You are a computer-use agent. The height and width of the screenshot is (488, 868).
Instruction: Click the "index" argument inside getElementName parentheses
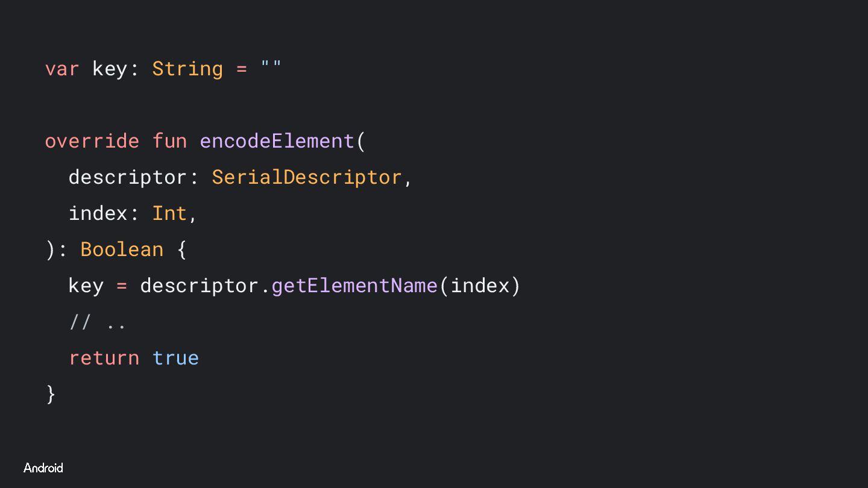point(480,286)
